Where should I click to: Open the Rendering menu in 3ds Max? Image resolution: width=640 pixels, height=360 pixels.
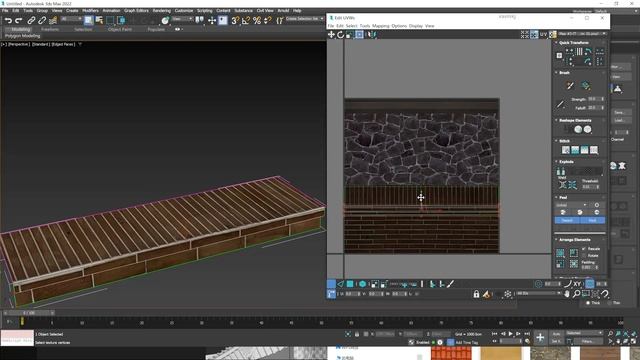click(162, 11)
